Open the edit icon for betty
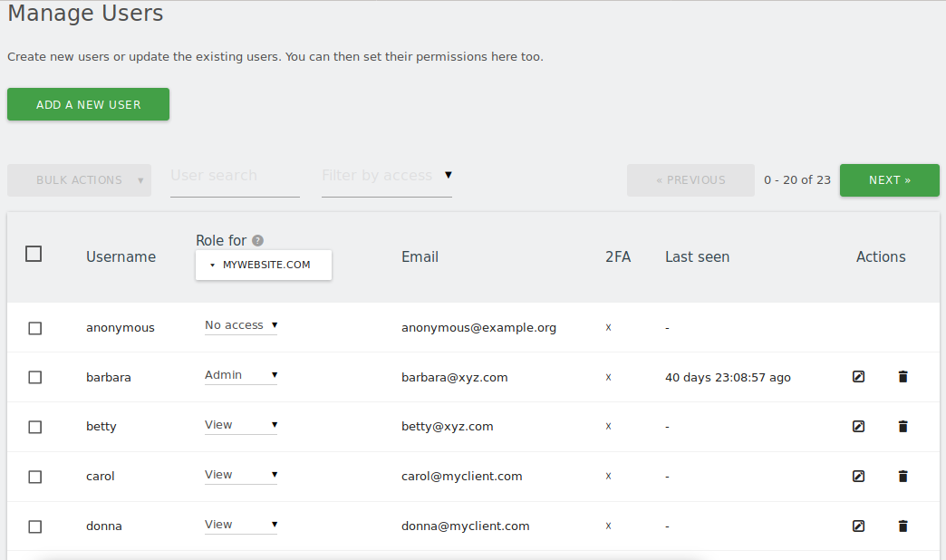The height and width of the screenshot is (560, 946). [858, 426]
